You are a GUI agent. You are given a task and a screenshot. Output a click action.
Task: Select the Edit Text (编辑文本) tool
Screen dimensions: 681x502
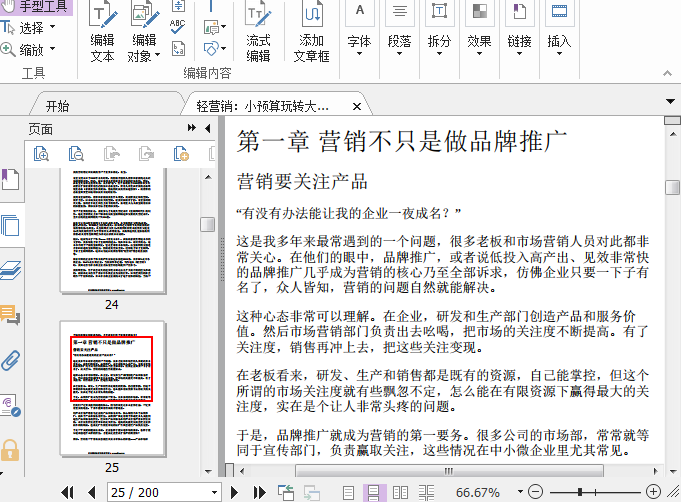(102, 33)
